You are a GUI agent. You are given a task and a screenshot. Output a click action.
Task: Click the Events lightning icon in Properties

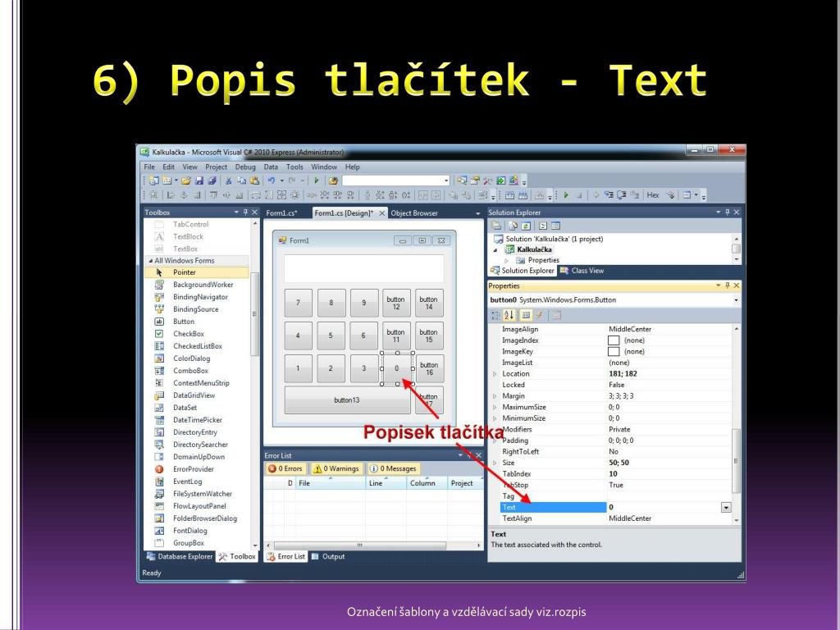pos(540,315)
